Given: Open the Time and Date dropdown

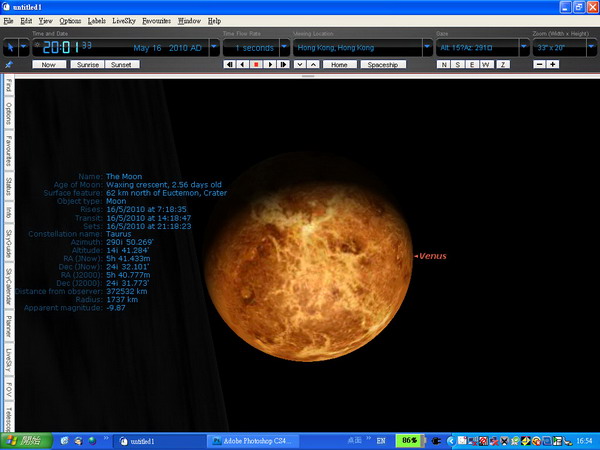Looking at the screenshot, I should point(213,47).
